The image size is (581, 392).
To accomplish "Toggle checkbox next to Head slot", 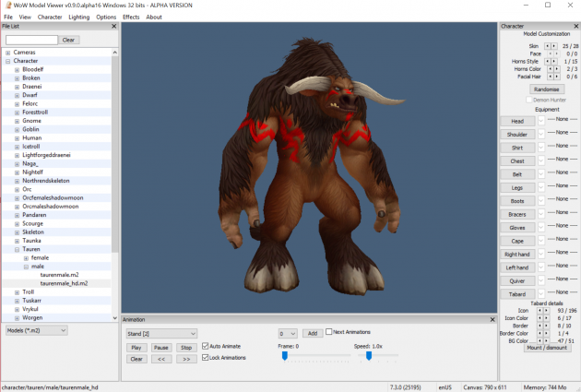I will tap(541, 121).
